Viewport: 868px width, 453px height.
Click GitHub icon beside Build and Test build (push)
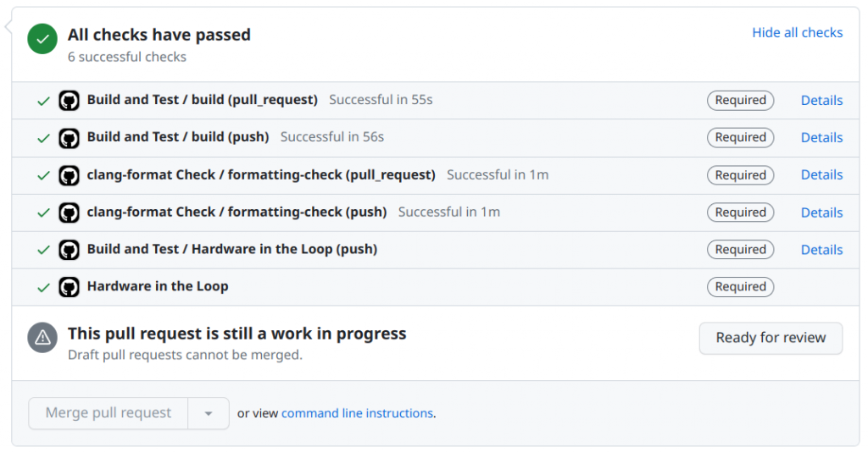[x=69, y=138]
